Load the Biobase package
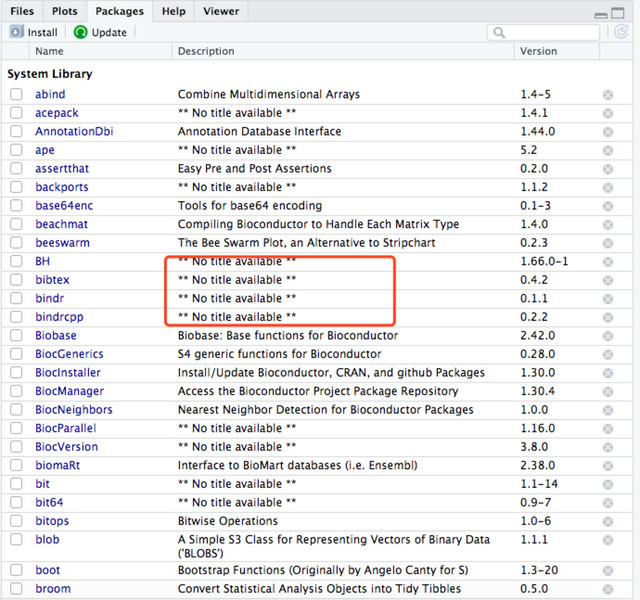 point(16,335)
